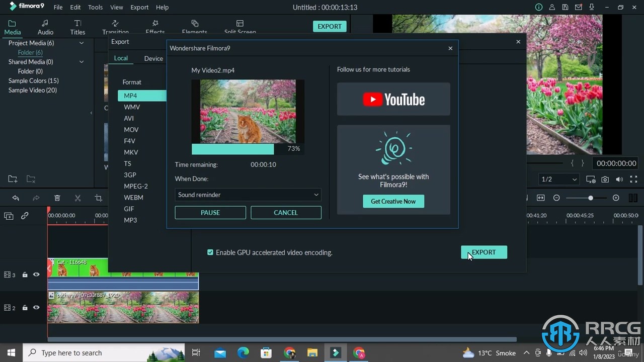
Task: Cancel the export with CANCEL button
Action: click(x=286, y=213)
